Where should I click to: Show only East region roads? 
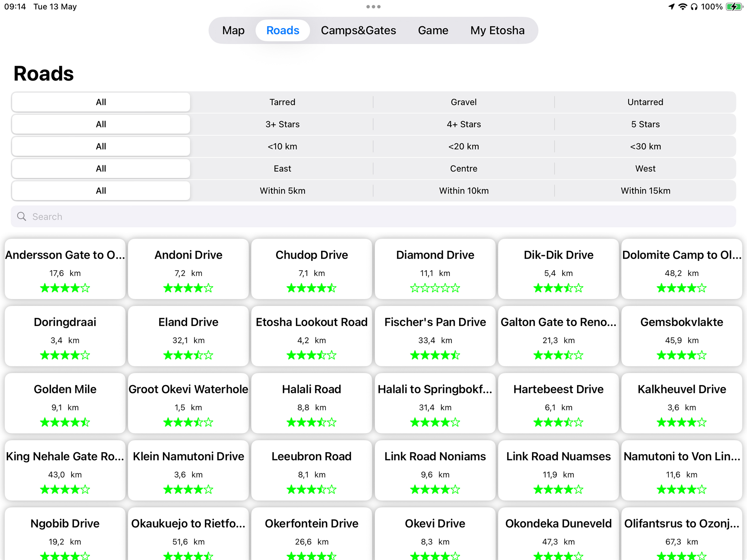(282, 168)
